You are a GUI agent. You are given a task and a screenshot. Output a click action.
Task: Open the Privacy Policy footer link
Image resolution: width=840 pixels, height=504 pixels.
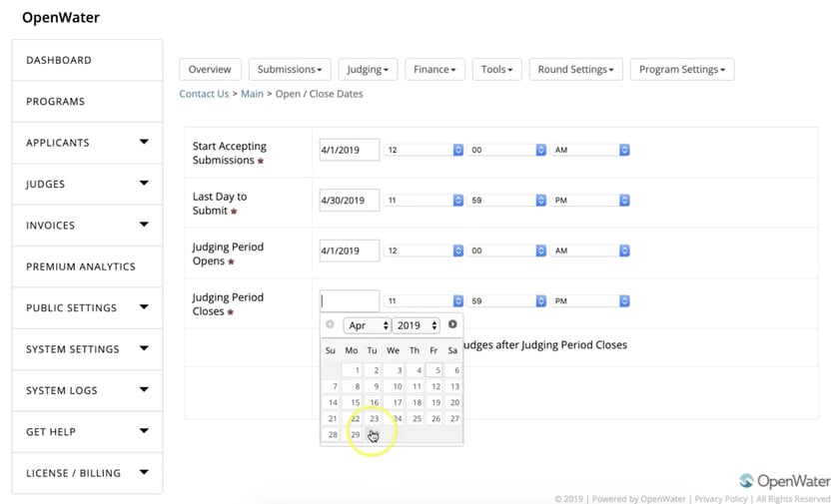click(x=719, y=499)
